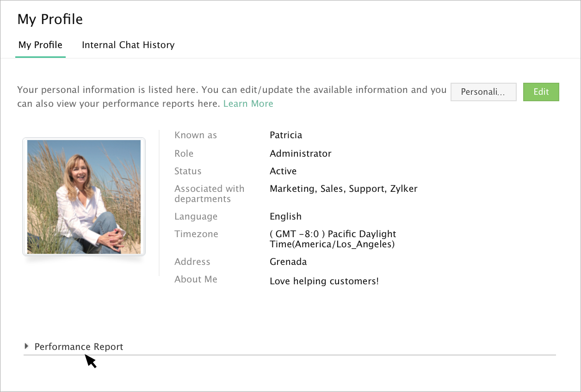This screenshot has height=392, width=581.
Task: Click the Pacific Daylight Time timezone value
Action: point(333,239)
